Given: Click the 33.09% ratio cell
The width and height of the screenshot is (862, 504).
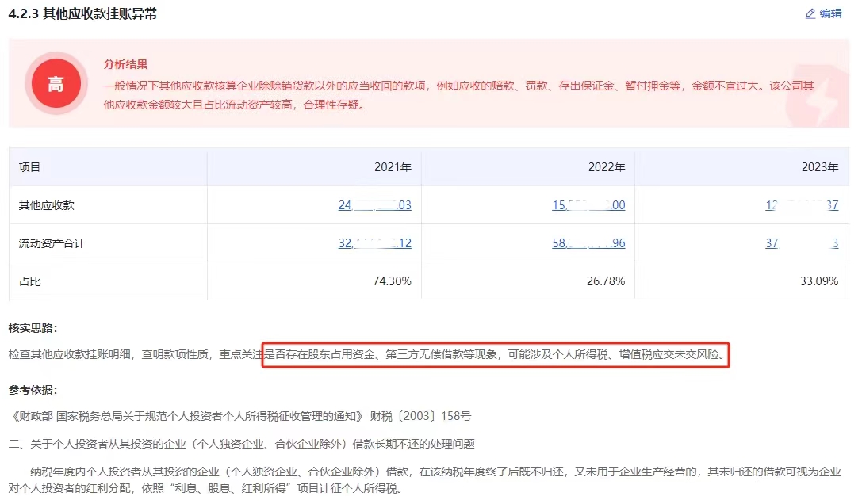Looking at the screenshot, I should click(x=818, y=281).
